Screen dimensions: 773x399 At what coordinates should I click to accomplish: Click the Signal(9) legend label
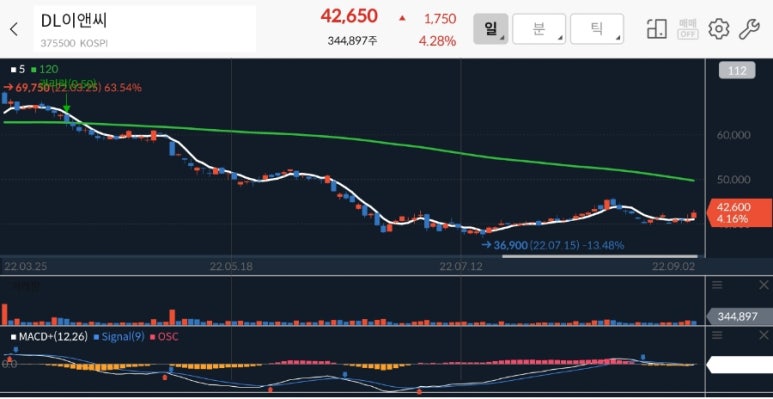tap(119, 337)
